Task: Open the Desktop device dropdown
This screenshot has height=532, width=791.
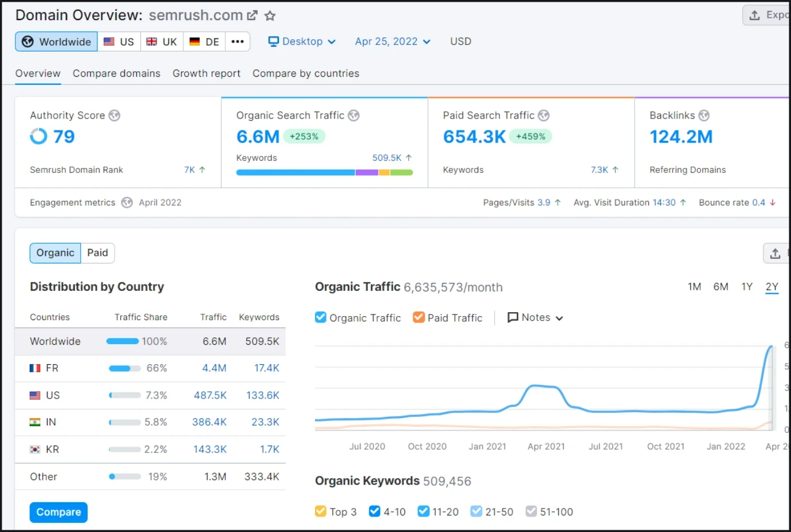Action: pos(302,42)
